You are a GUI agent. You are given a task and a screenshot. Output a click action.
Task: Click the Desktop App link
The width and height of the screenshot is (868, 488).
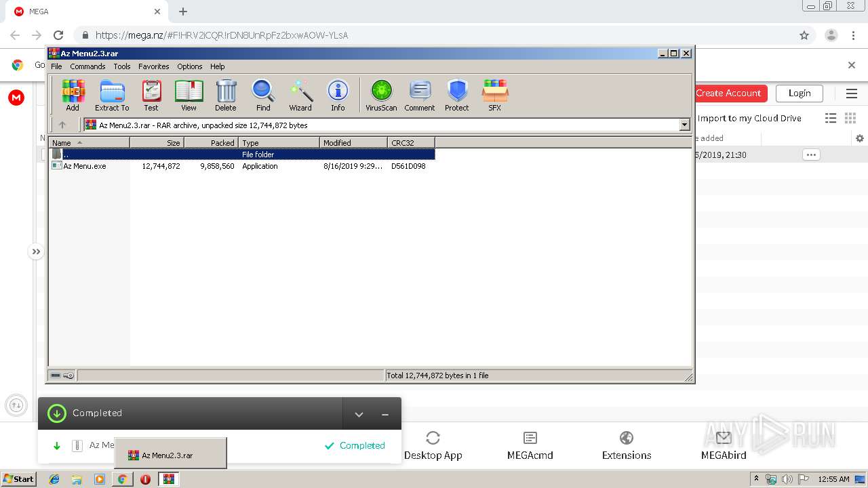pyautogui.click(x=433, y=446)
